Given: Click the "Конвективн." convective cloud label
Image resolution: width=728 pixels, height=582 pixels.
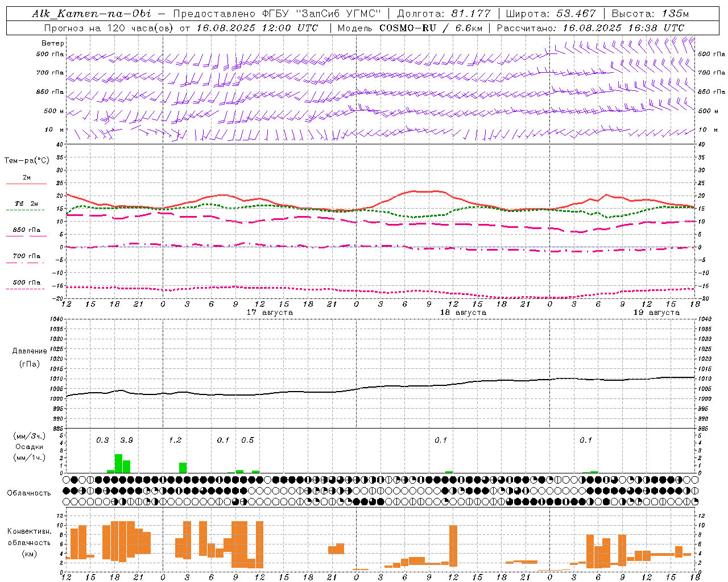Looking at the screenshot, I should pyautogui.click(x=29, y=531).
